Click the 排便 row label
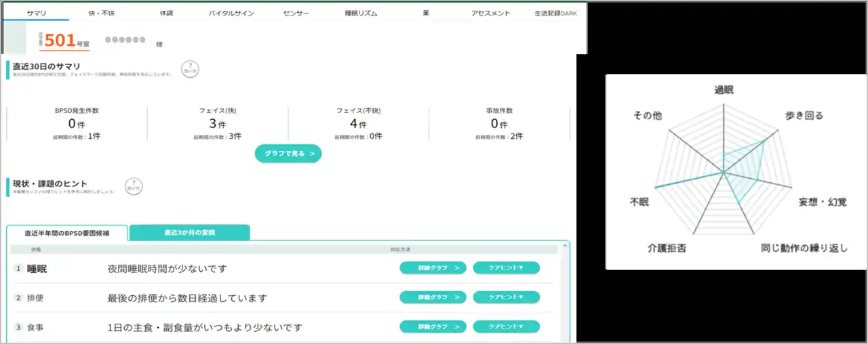868x344 pixels. pos(35,298)
